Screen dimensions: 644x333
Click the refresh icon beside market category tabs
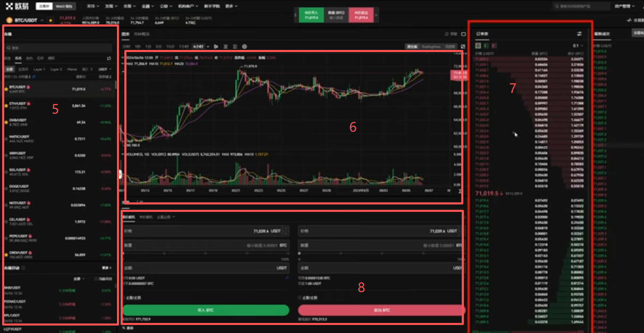pos(109,58)
